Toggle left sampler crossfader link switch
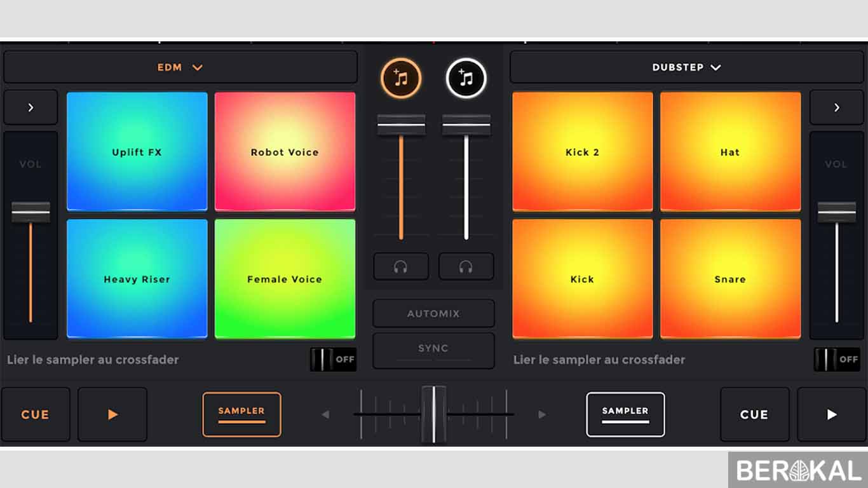This screenshot has height=488, width=868. click(333, 360)
